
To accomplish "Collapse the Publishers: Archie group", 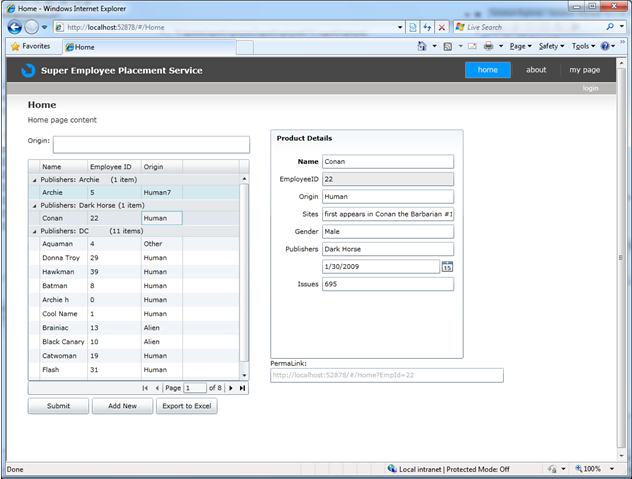I will [x=34, y=179].
